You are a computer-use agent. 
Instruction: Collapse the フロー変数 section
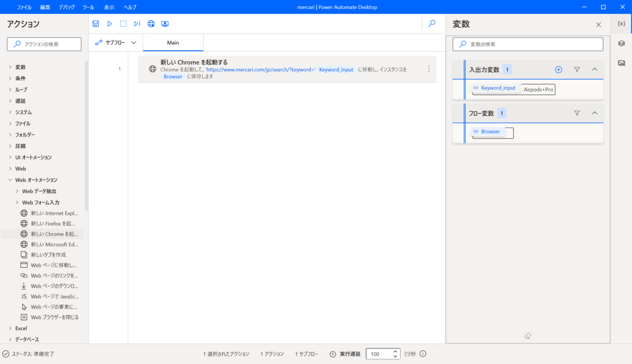click(595, 113)
